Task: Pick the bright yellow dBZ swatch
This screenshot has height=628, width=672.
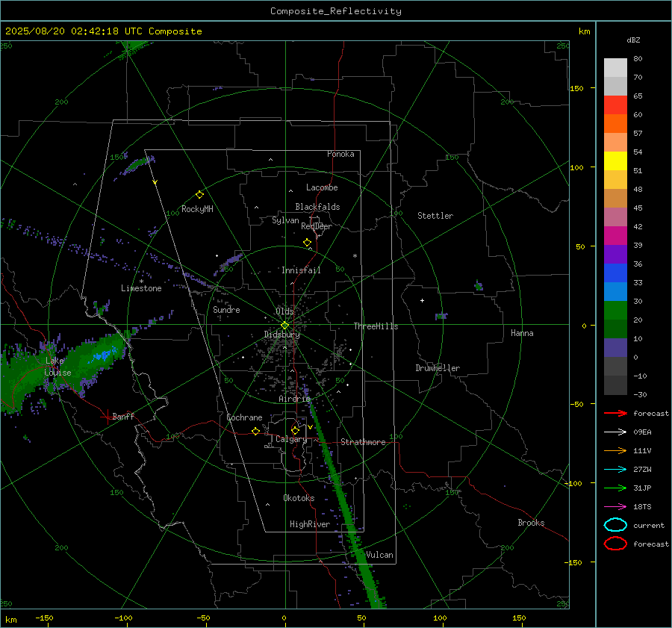Action: click(x=615, y=161)
